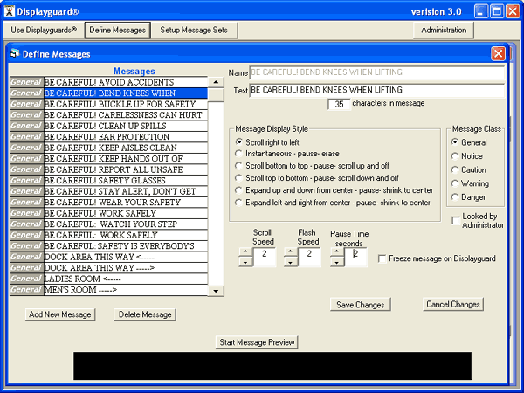The height and width of the screenshot is (393, 524).
Task: Increase Scroll Speed with up arrow
Action: [245, 252]
